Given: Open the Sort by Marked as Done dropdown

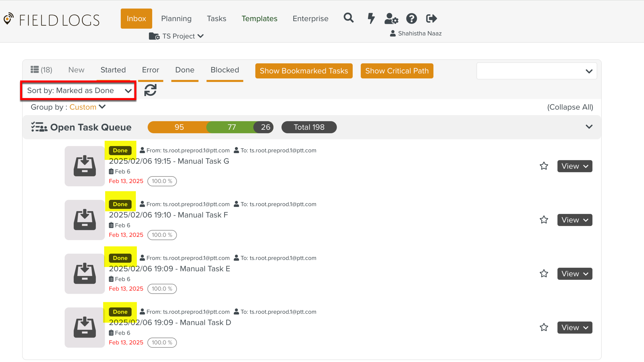Looking at the screenshot, I should tap(79, 91).
